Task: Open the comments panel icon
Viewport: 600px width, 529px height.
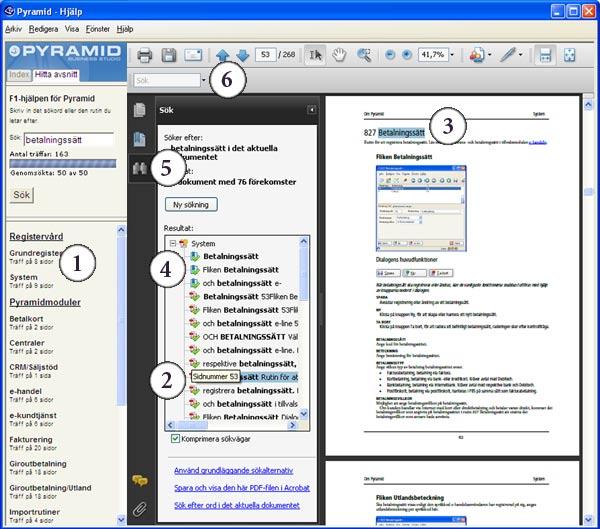Action: [140, 480]
